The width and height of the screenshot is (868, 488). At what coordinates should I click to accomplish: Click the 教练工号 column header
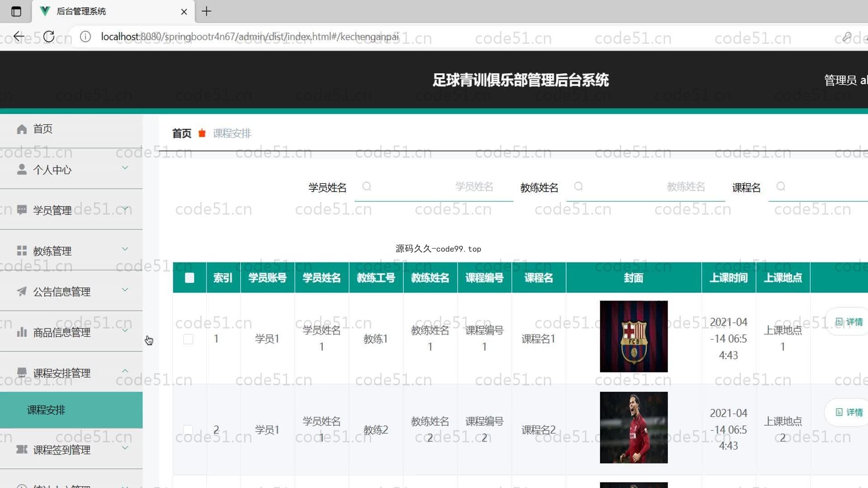[x=376, y=278]
